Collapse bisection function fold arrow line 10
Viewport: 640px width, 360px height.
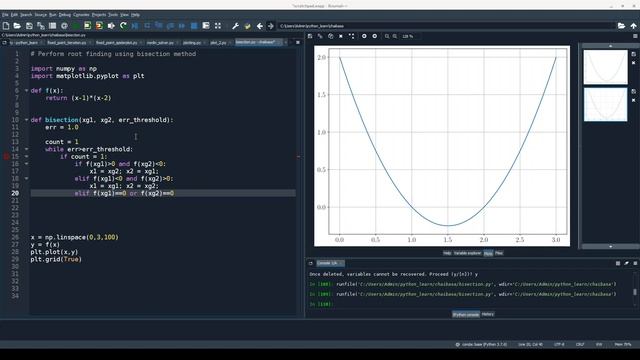click(27, 120)
